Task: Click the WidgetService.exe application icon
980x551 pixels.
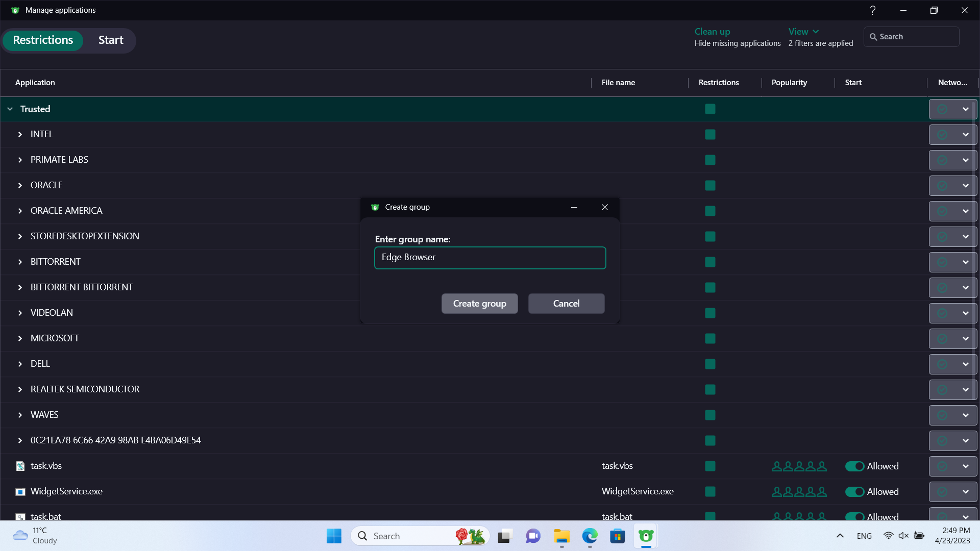Action: pyautogui.click(x=20, y=491)
